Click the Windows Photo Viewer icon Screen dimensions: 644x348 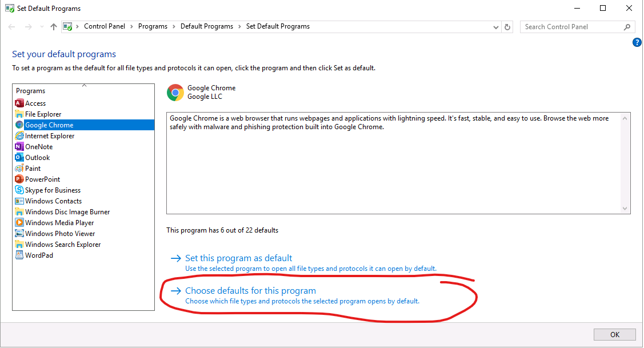tap(19, 234)
